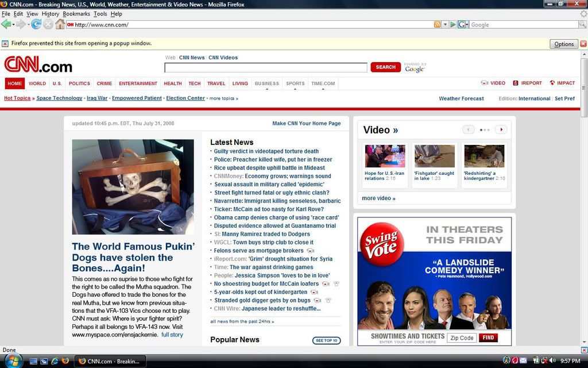This screenshot has height=368, width=588.
Task: Open the File menu
Action: pyautogui.click(x=6, y=14)
